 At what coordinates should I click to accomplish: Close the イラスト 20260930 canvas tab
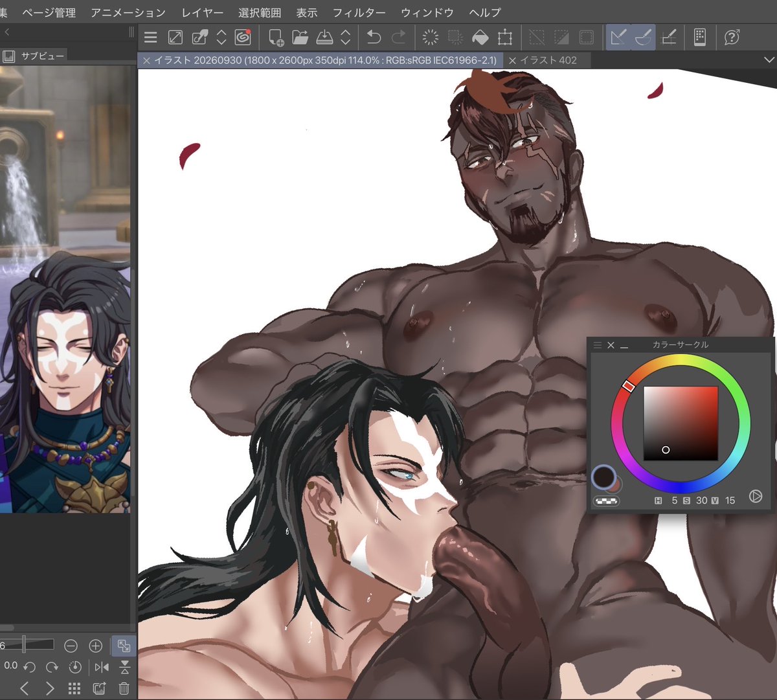(147, 60)
